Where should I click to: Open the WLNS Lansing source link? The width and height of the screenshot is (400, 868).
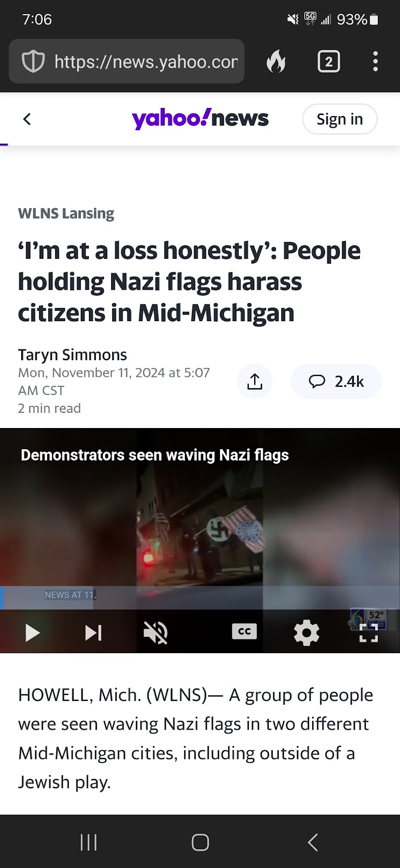click(x=66, y=213)
